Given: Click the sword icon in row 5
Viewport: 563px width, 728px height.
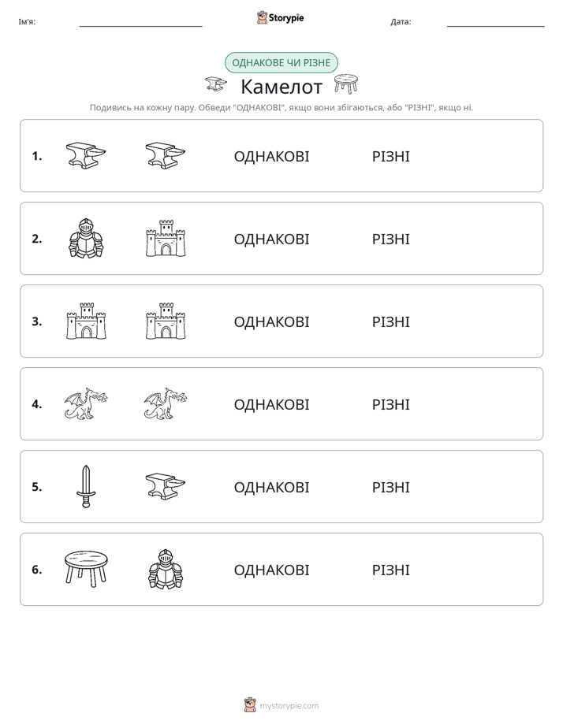Looking at the screenshot, I should [x=86, y=486].
